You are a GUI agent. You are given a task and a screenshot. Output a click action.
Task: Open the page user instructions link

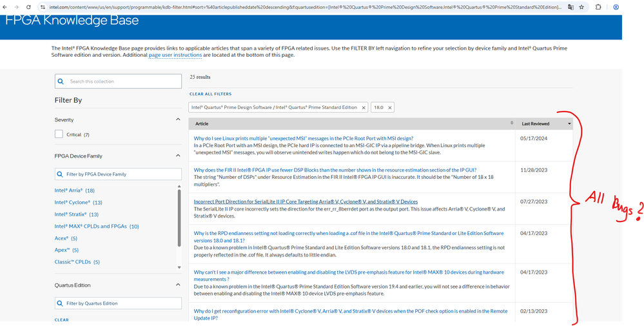pyautogui.click(x=175, y=55)
